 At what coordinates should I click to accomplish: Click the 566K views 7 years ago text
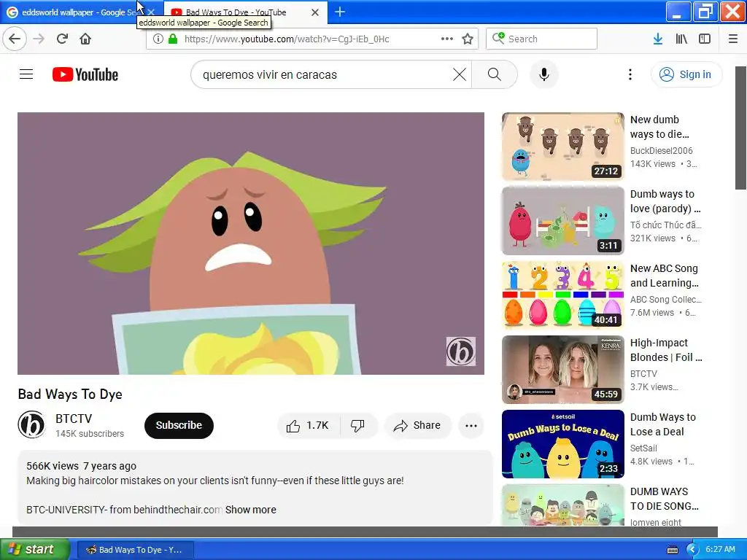click(x=81, y=466)
